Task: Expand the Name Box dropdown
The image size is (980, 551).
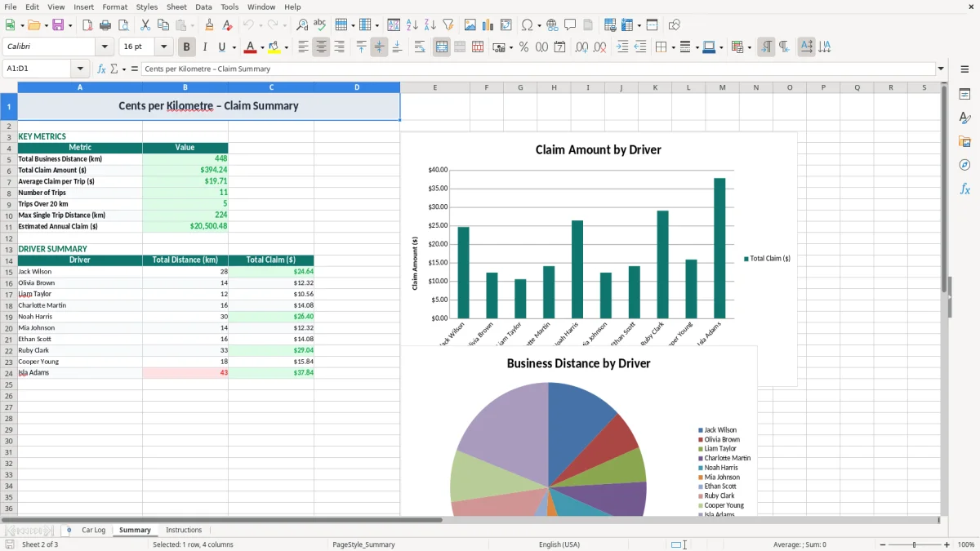Action: (x=80, y=69)
